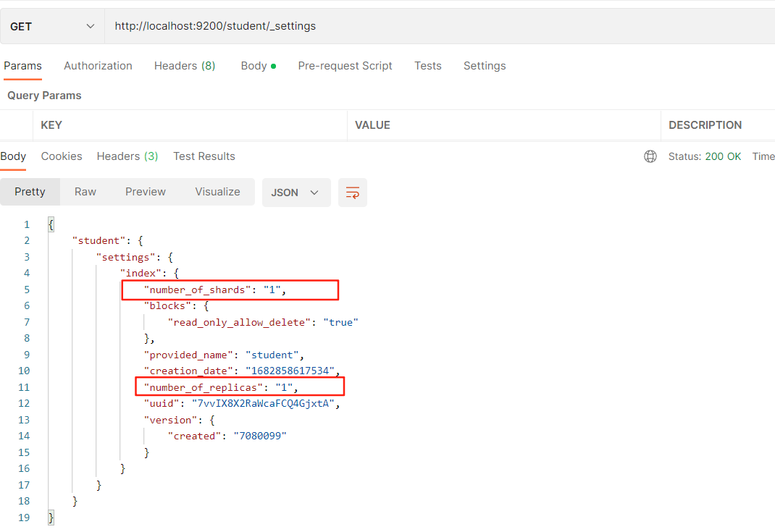Switch to the Params tab
775x532 pixels.
click(22, 66)
